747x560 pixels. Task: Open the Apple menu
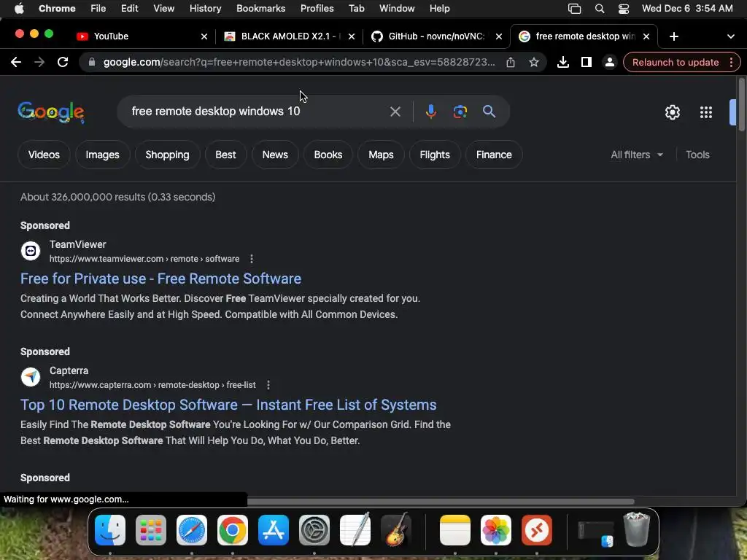pos(19,9)
